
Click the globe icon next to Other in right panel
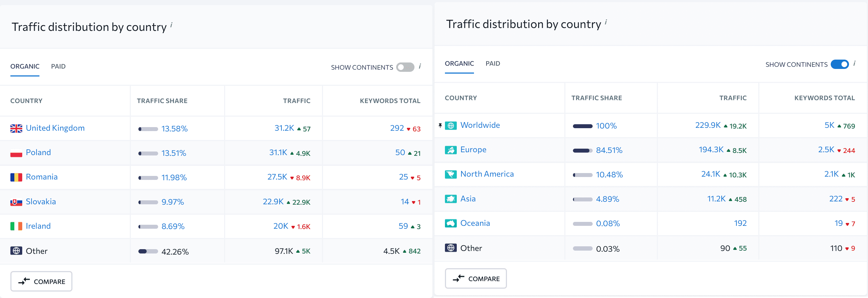point(451,248)
